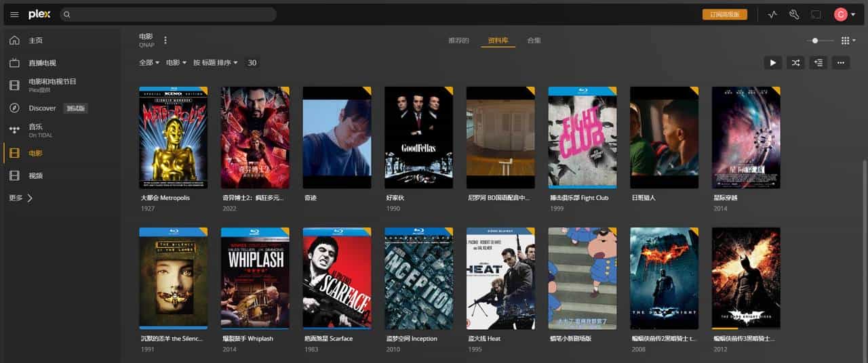Click the play all button
The height and width of the screenshot is (363, 868).
773,62
